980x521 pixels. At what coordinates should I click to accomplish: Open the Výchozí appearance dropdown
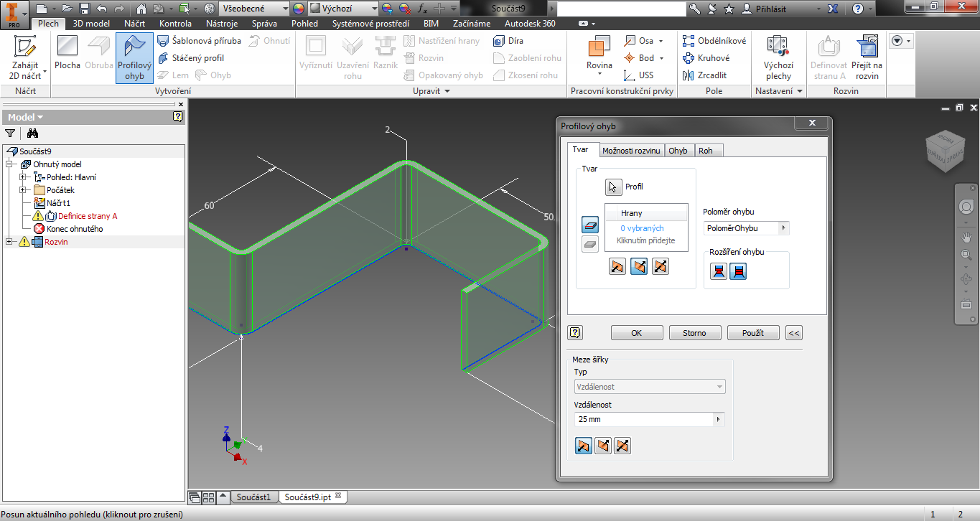pyautogui.click(x=343, y=9)
